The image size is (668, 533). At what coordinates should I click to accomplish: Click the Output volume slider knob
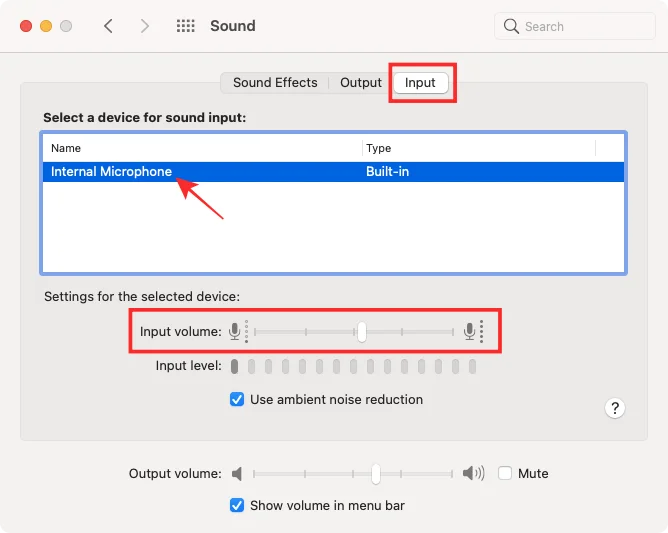375,473
